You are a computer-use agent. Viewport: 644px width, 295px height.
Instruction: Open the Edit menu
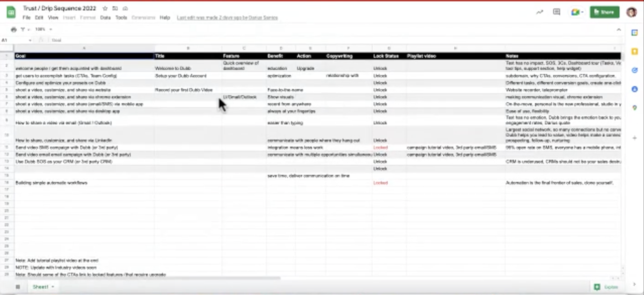(39, 18)
